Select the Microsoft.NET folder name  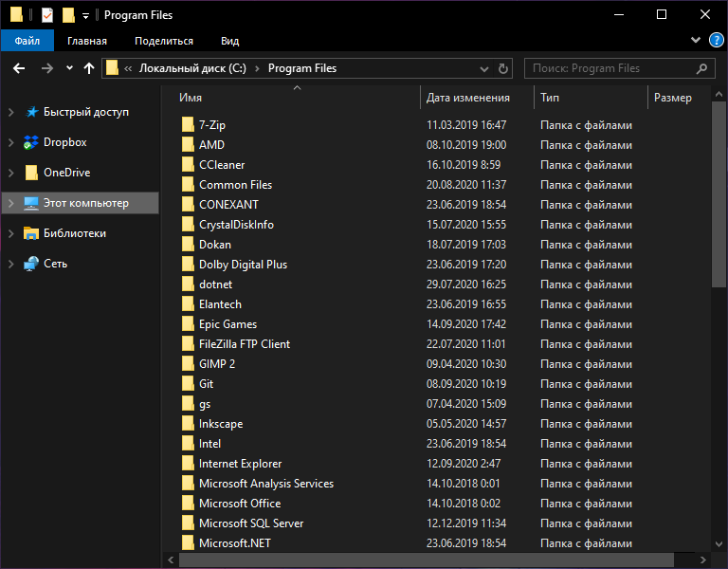click(x=235, y=543)
